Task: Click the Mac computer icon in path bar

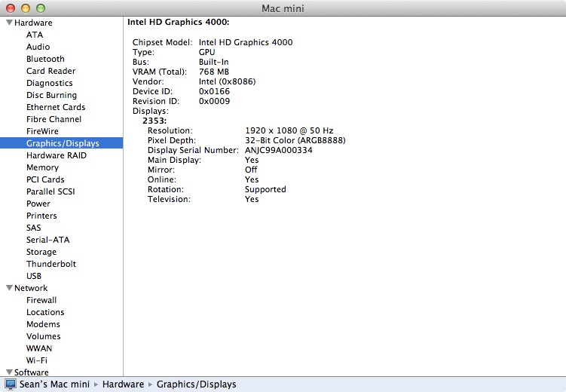Action: [x=11, y=384]
